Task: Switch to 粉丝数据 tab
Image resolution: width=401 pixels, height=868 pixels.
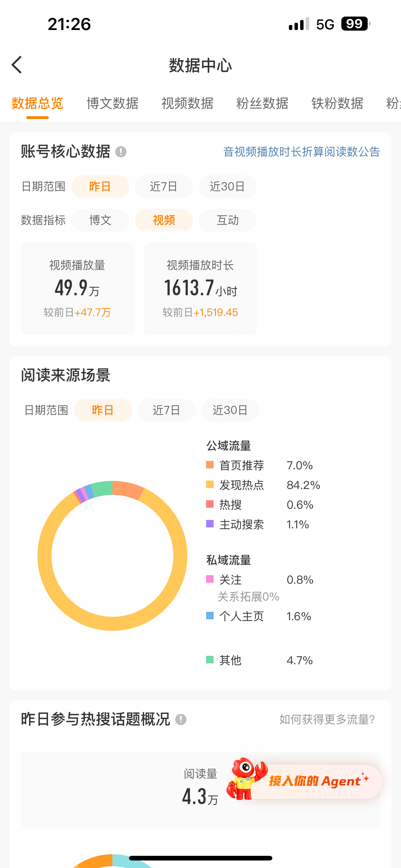Action: point(262,103)
